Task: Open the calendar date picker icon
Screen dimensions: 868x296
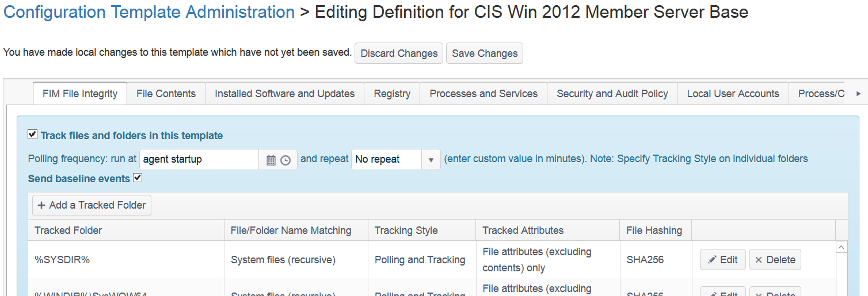Action: point(271,160)
